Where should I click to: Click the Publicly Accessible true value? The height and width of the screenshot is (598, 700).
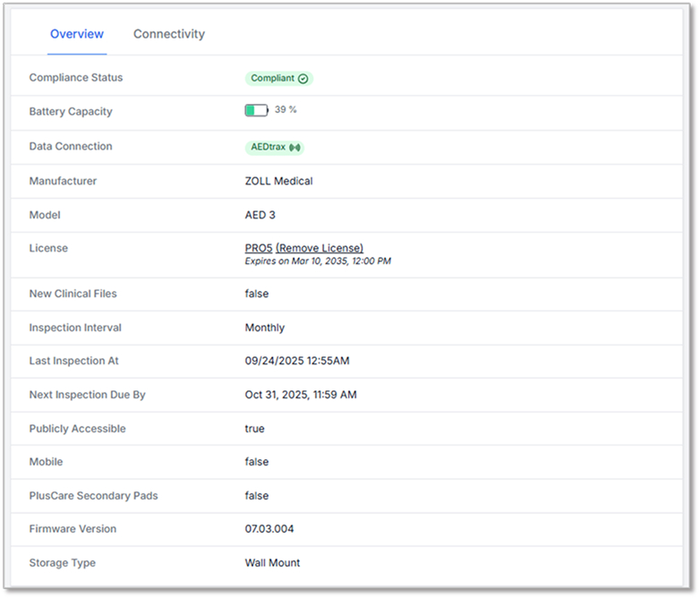pyautogui.click(x=255, y=429)
